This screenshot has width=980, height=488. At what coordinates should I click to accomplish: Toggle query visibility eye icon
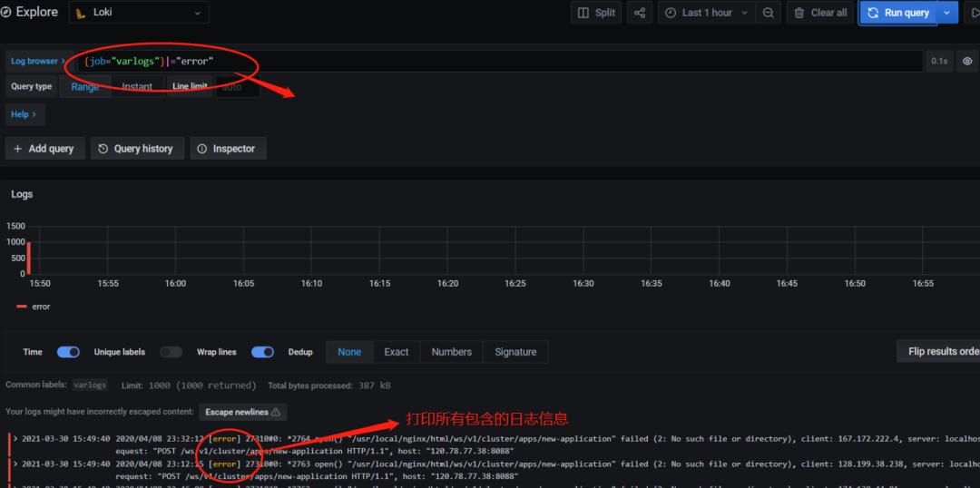(967, 62)
